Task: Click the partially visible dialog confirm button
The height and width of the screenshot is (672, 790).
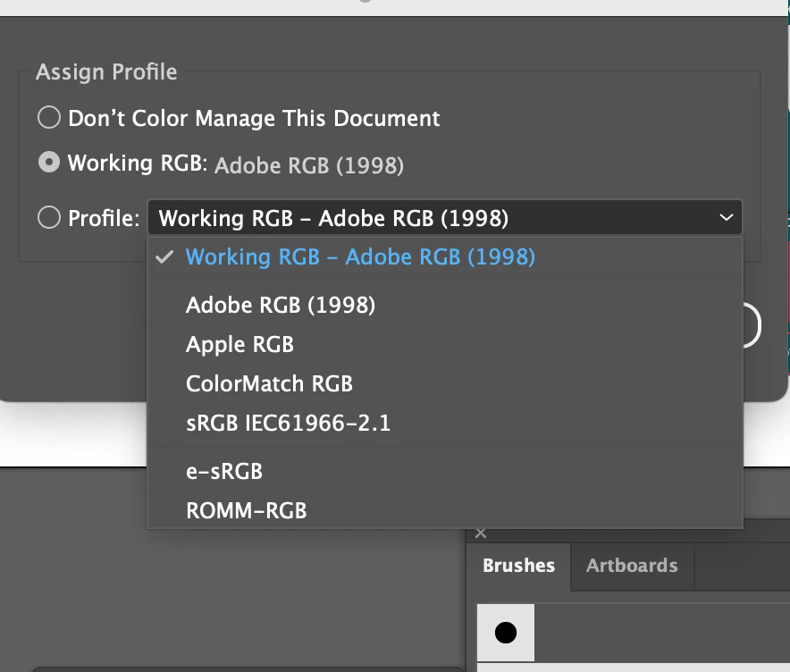Action: tap(752, 326)
